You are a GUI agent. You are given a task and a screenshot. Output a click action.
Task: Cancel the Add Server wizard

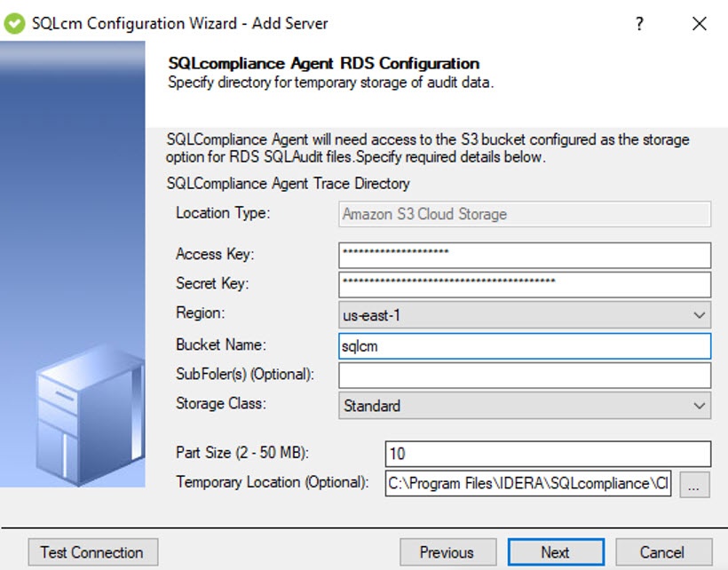click(x=663, y=552)
